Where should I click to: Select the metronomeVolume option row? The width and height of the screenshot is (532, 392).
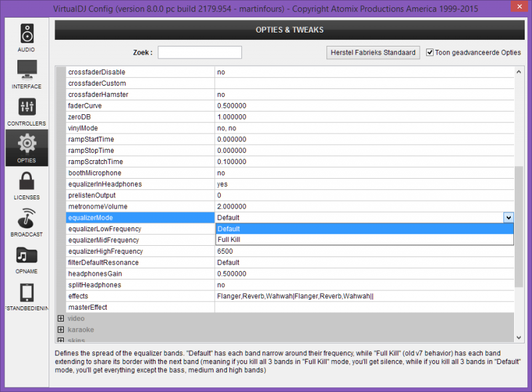pyautogui.click(x=290, y=206)
